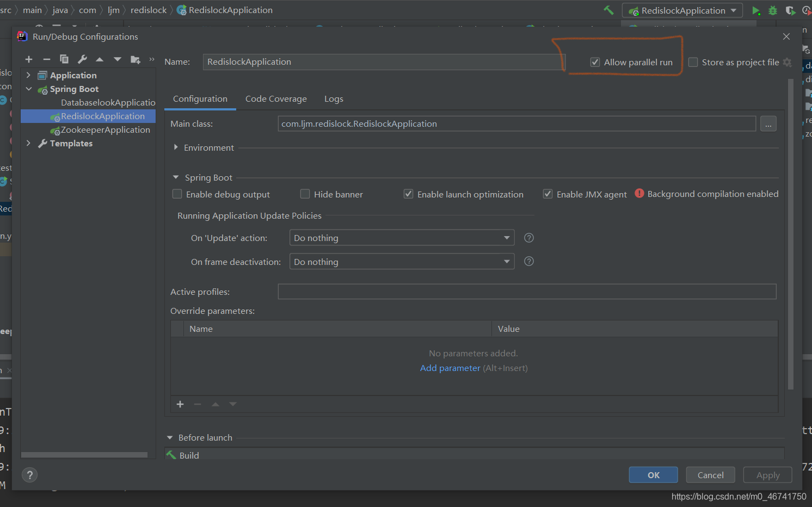Add override parameter with plus icon
812x507 pixels.
coord(180,404)
